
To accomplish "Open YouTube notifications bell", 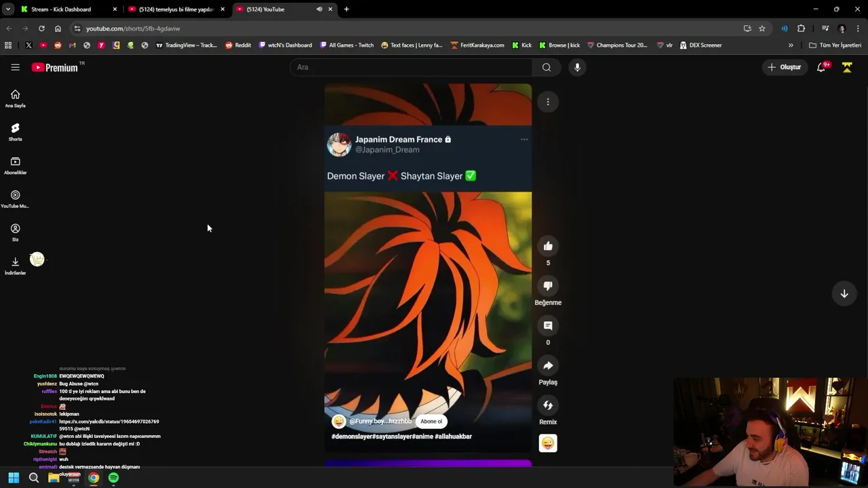I will pyautogui.click(x=821, y=67).
